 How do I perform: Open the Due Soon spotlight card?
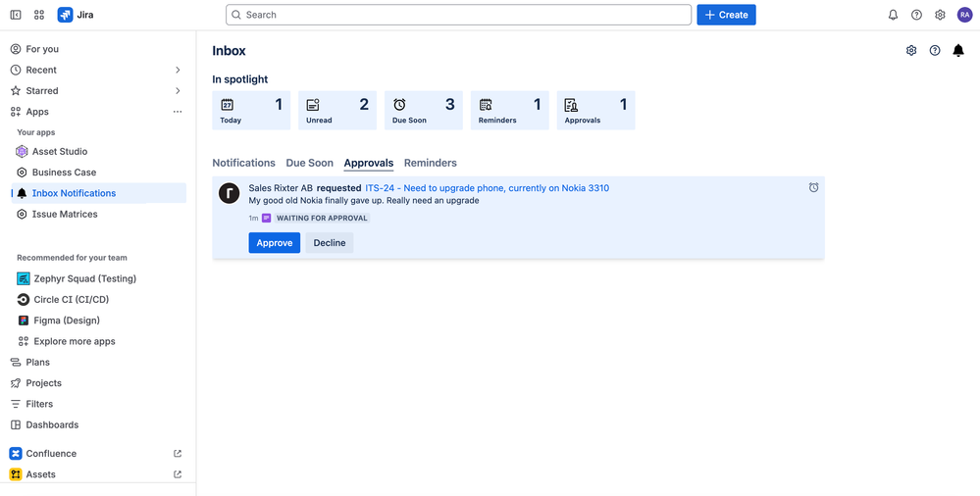click(x=424, y=110)
